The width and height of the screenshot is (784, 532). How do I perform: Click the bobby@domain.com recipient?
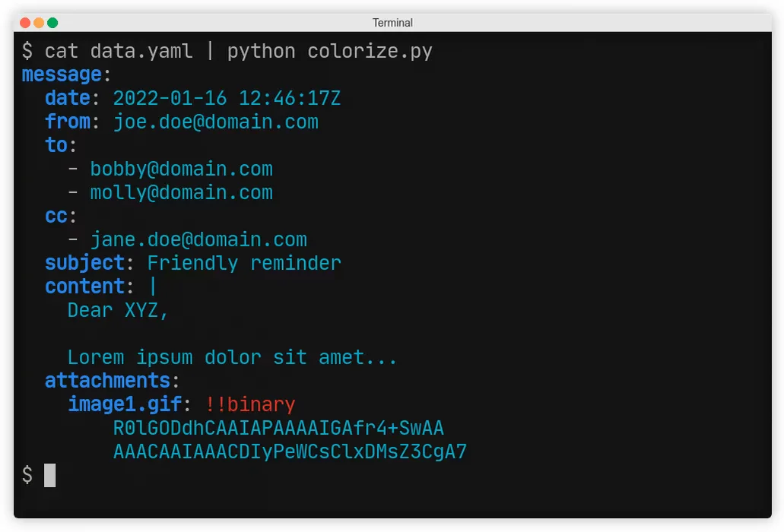[x=182, y=169]
